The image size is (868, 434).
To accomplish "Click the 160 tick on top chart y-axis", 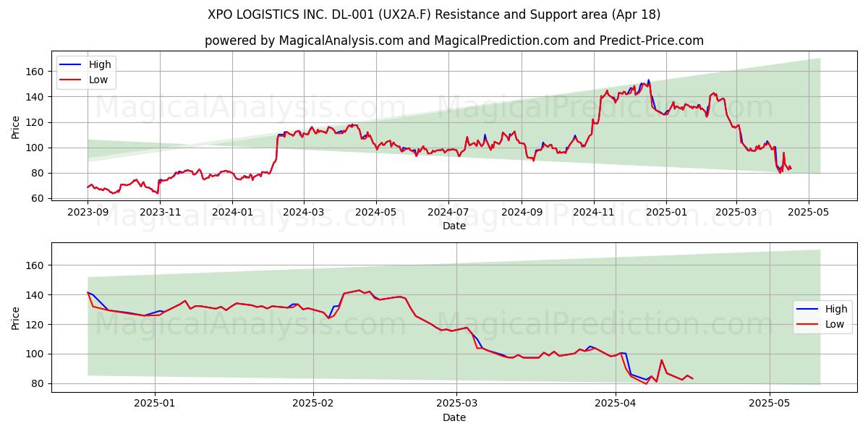I will [x=36, y=72].
